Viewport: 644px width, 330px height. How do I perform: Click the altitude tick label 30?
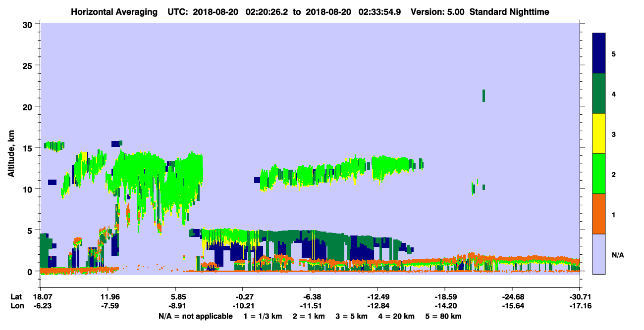coord(29,24)
